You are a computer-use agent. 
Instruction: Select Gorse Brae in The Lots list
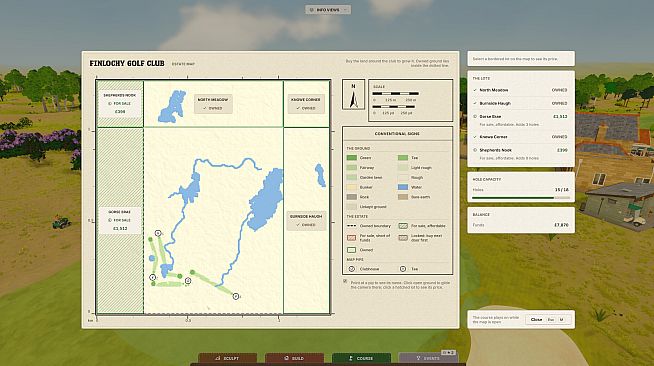pos(520,120)
